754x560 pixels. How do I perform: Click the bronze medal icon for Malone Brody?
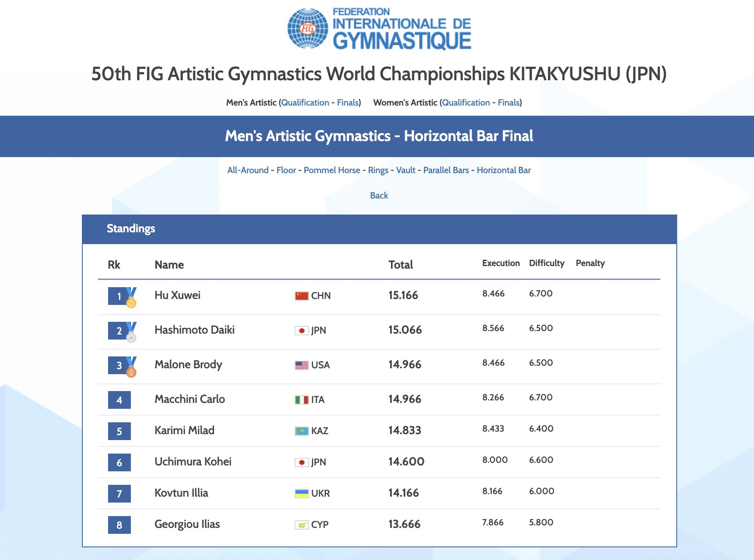131,367
